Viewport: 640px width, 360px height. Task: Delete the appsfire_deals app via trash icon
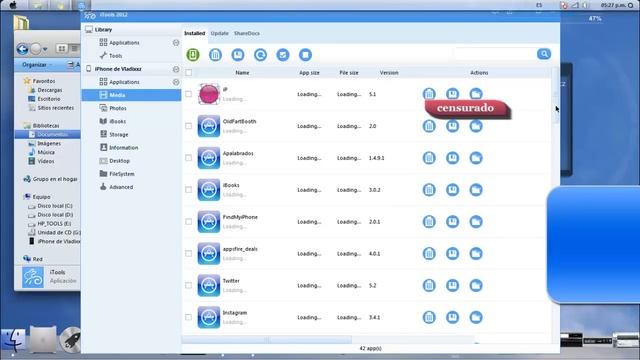point(429,253)
